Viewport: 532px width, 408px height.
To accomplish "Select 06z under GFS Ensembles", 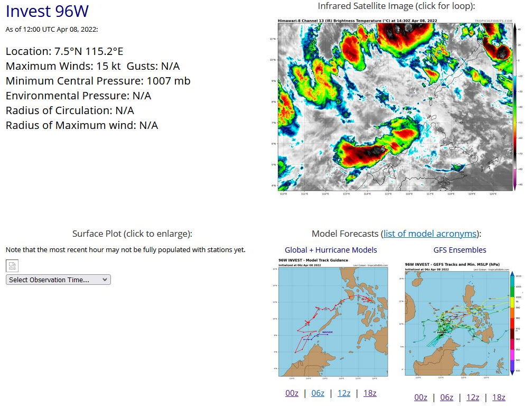I will pyautogui.click(x=446, y=397).
